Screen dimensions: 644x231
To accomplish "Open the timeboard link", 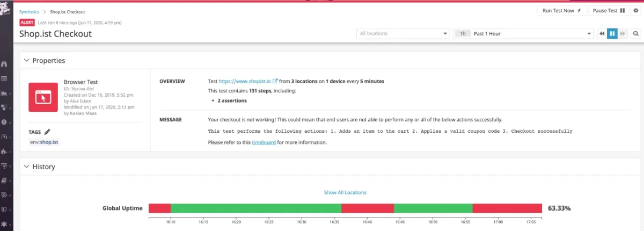I will point(264,142).
